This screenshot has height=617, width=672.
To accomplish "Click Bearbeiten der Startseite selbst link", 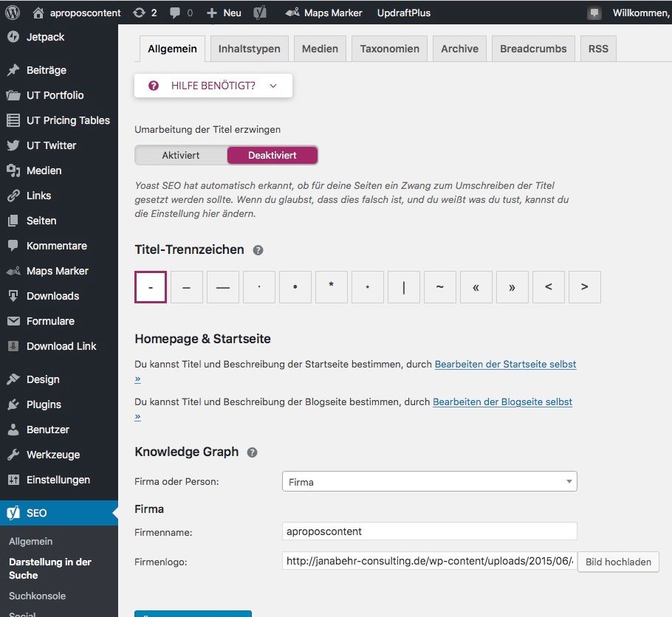I will tap(505, 364).
